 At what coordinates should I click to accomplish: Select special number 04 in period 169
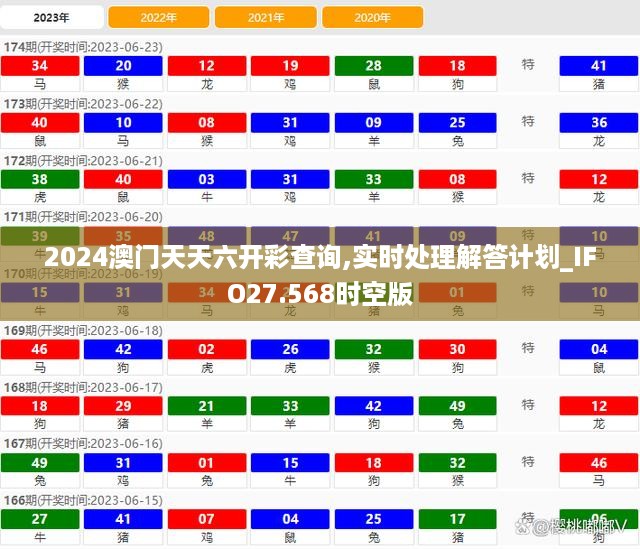pos(599,349)
